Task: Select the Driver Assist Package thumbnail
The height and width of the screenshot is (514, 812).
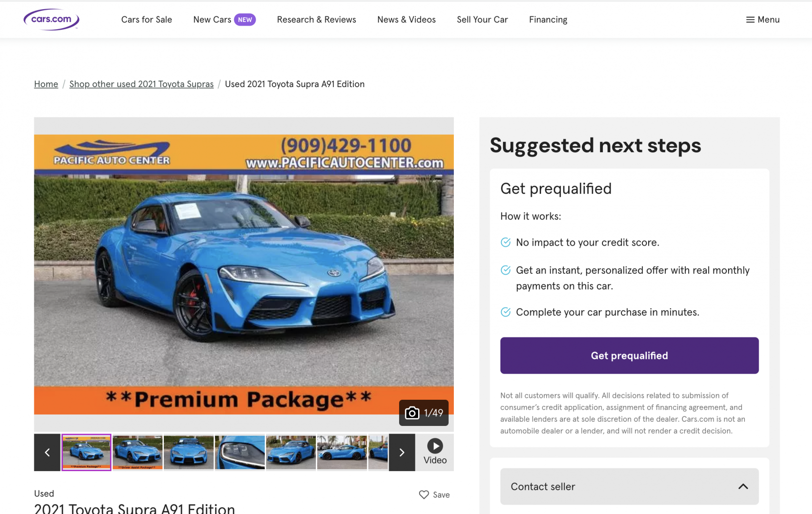Action: coord(138,452)
